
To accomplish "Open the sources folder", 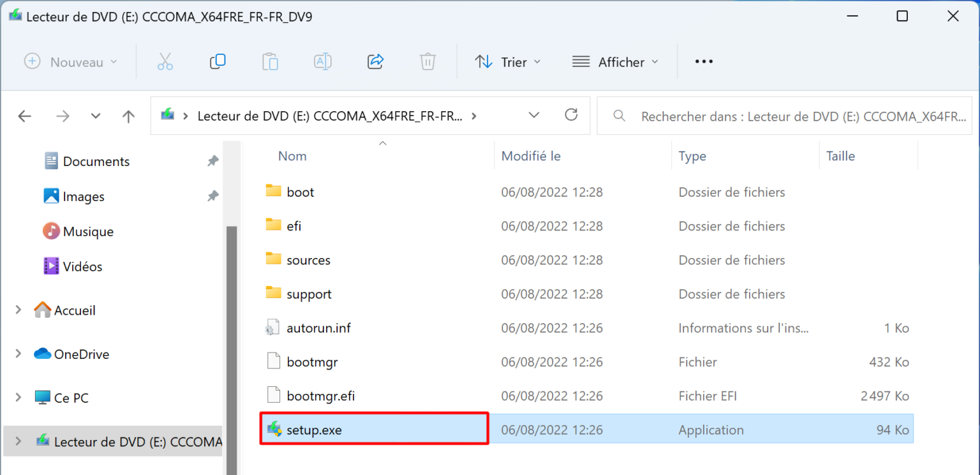I will (308, 259).
